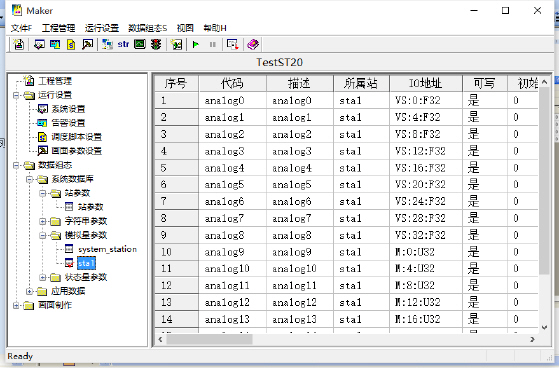Click the 可写 column header

(485, 83)
